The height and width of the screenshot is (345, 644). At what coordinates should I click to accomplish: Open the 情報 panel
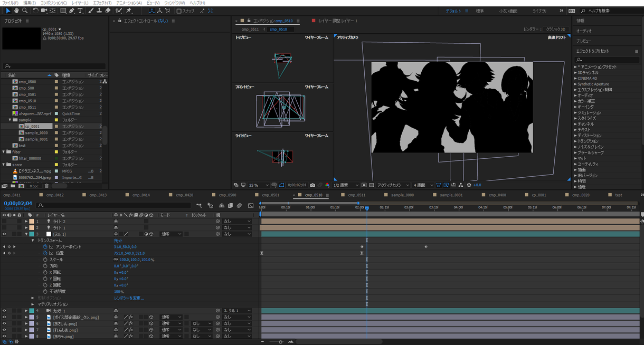580,21
